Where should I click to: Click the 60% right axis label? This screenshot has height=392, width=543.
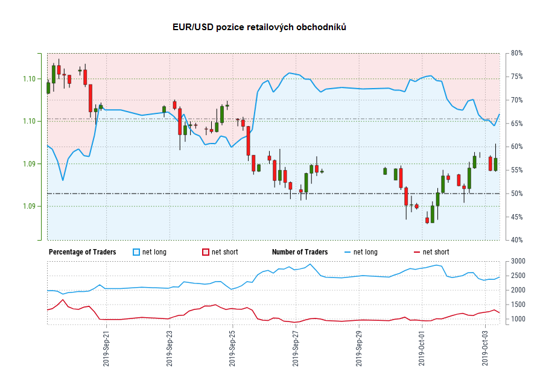pyautogui.click(x=516, y=147)
